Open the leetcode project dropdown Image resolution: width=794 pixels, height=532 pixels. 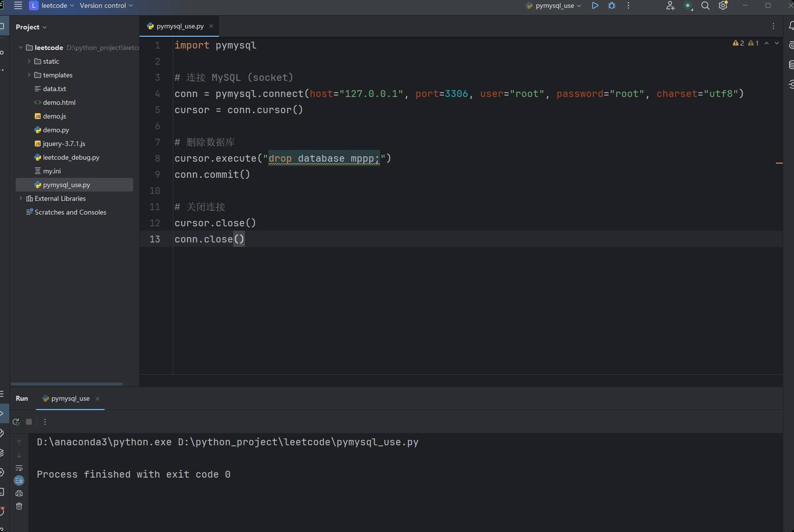coord(52,5)
